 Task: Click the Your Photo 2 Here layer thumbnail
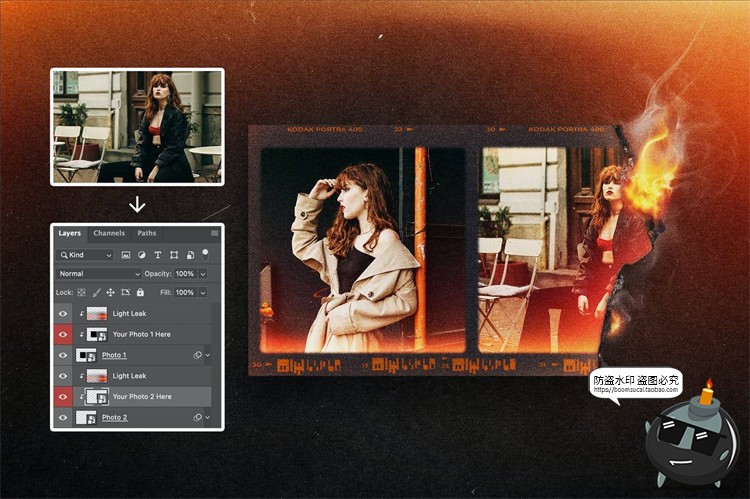(x=98, y=396)
